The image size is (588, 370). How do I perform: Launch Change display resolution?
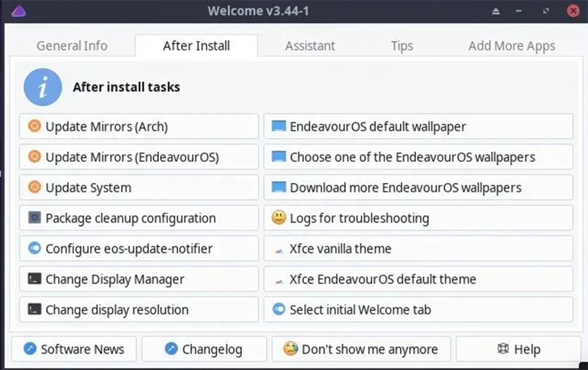point(139,309)
